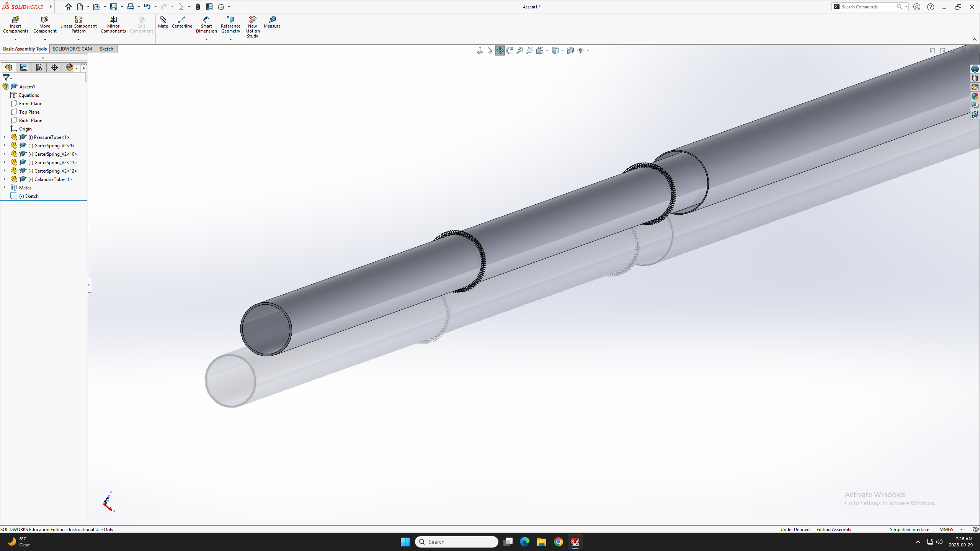Click the Open file icon
This screenshot has height=551, width=980.
click(96, 7)
